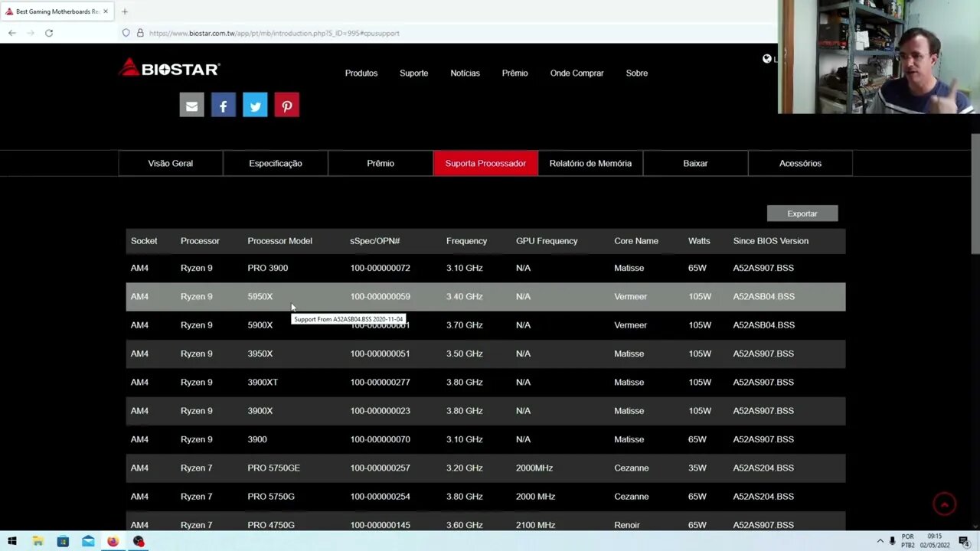980x551 pixels.
Task: Switch to the Prêmio product tab
Action: pyautogui.click(x=381, y=163)
